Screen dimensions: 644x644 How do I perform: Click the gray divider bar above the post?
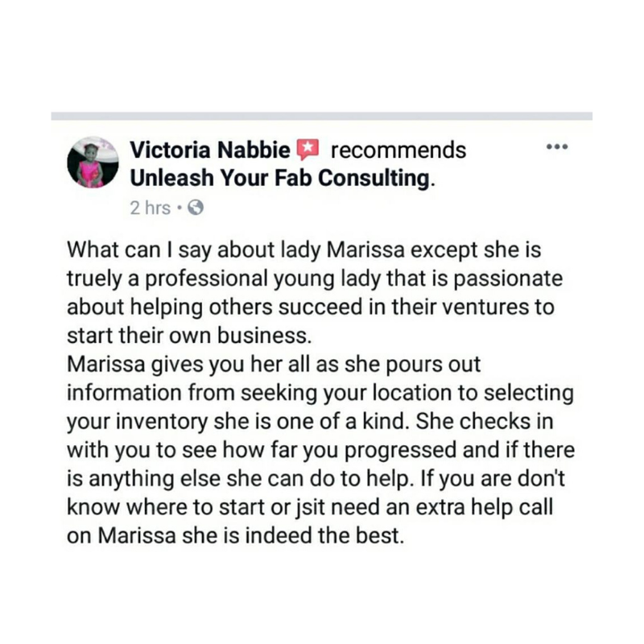tap(321, 116)
